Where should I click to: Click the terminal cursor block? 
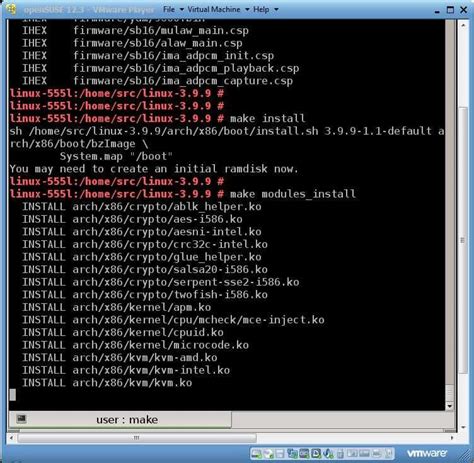point(13,395)
